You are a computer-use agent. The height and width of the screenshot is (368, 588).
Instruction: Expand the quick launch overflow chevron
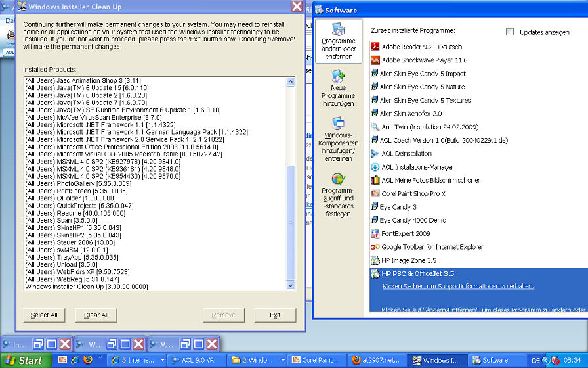coord(100,357)
